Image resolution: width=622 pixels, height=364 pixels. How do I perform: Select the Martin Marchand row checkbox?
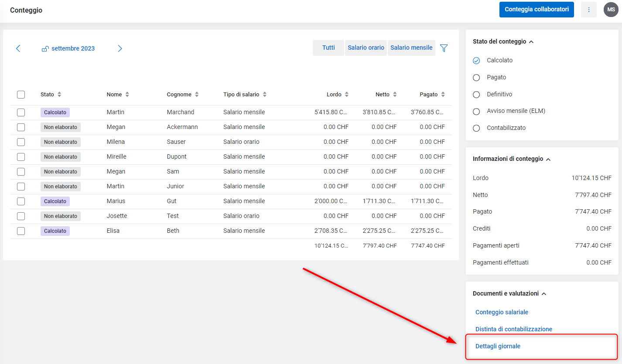(21, 112)
